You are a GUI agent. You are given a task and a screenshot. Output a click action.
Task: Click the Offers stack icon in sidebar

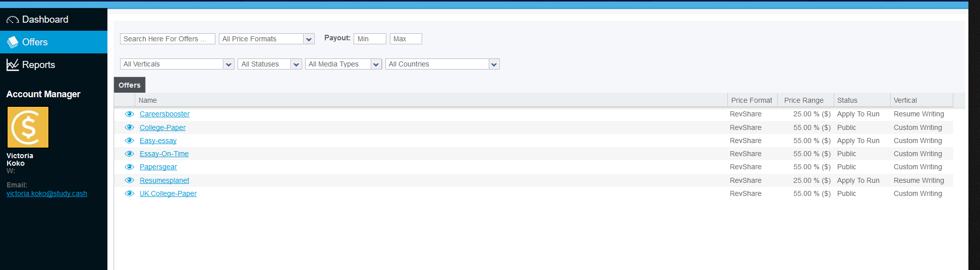tap(13, 42)
